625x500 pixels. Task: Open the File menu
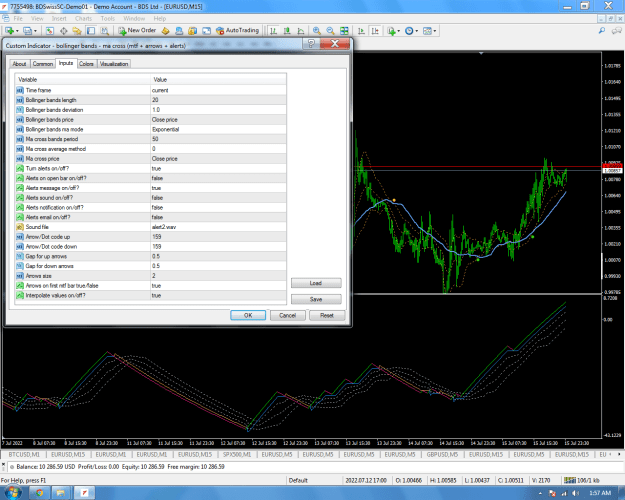18,18
